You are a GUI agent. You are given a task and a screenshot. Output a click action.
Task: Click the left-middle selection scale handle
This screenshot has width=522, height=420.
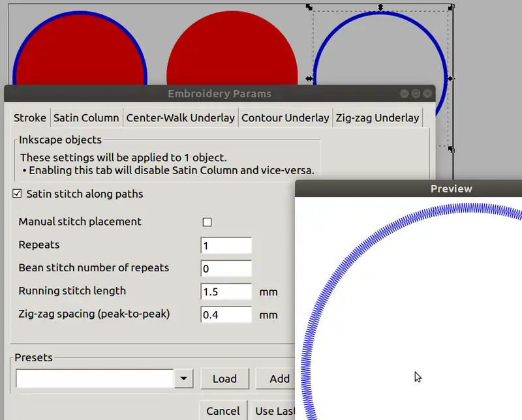pos(310,79)
